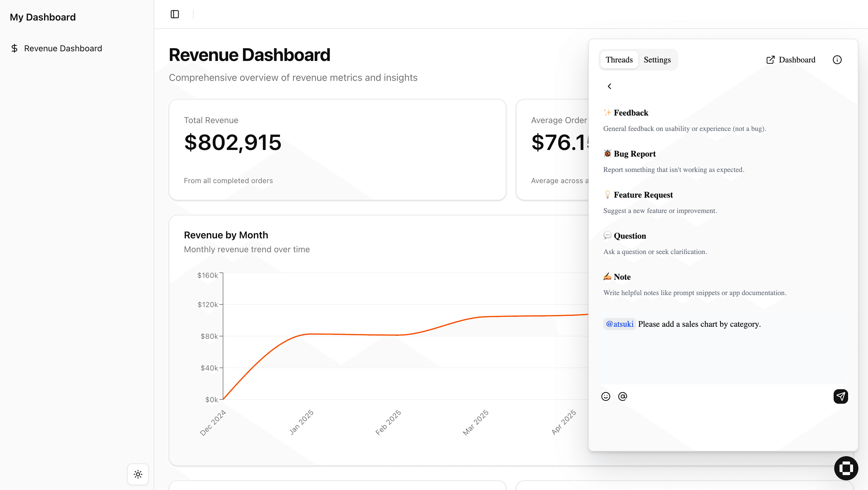Image resolution: width=868 pixels, height=490 pixels.
Task: Switch to the Settings tab
Action: point(657,60)
